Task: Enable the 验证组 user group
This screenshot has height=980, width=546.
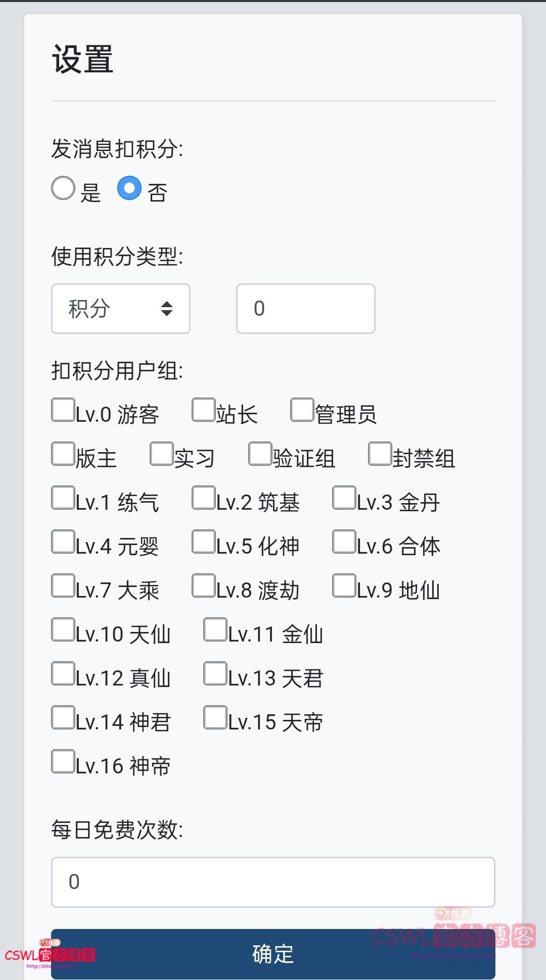Action: point(259,454)
